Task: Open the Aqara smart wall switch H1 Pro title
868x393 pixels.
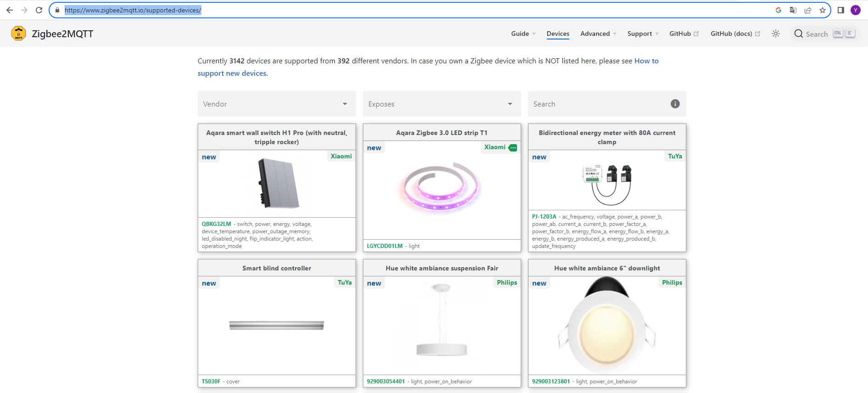Action: pos(277,137)
